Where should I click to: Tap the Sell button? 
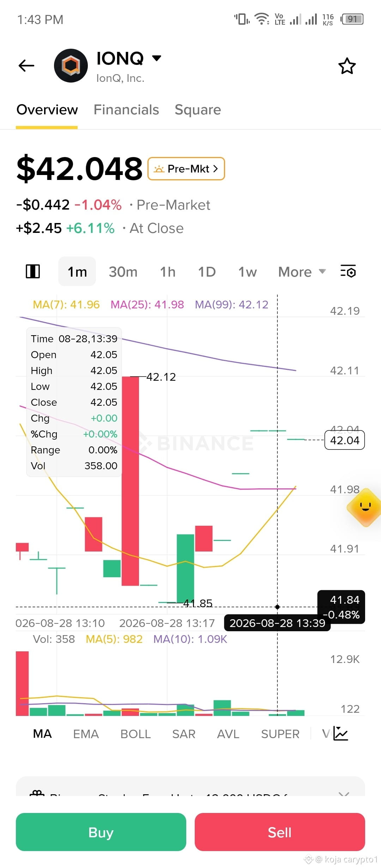[280, 832]
